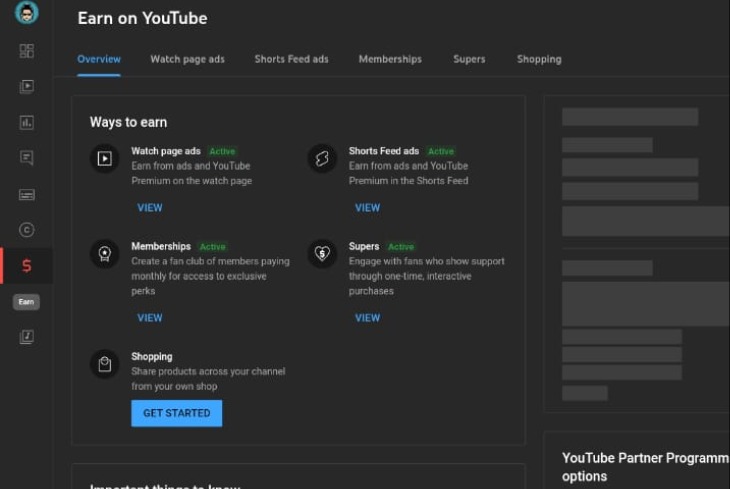Switch to the Overview tab
The width and height of the screenshot is (730, 489).
[x=99, y=59]
